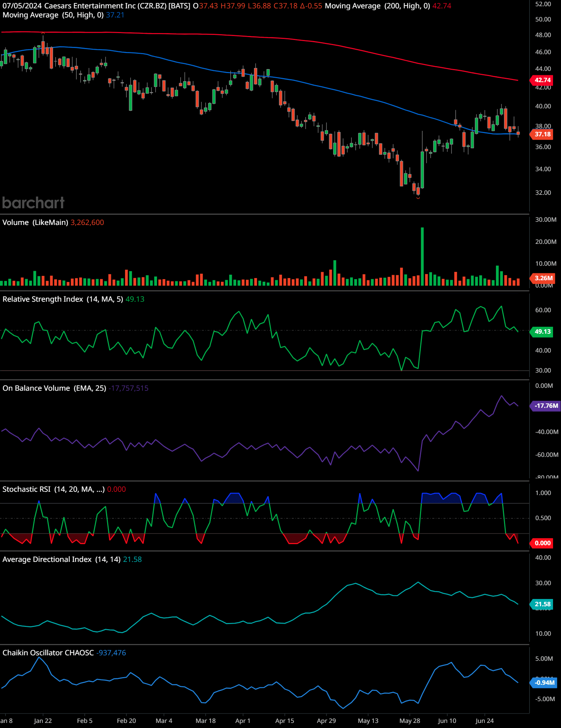Click the Relative Strength Index (14, MA, 5) label
This screenshot has height=728, width=561.
point(63,299)
